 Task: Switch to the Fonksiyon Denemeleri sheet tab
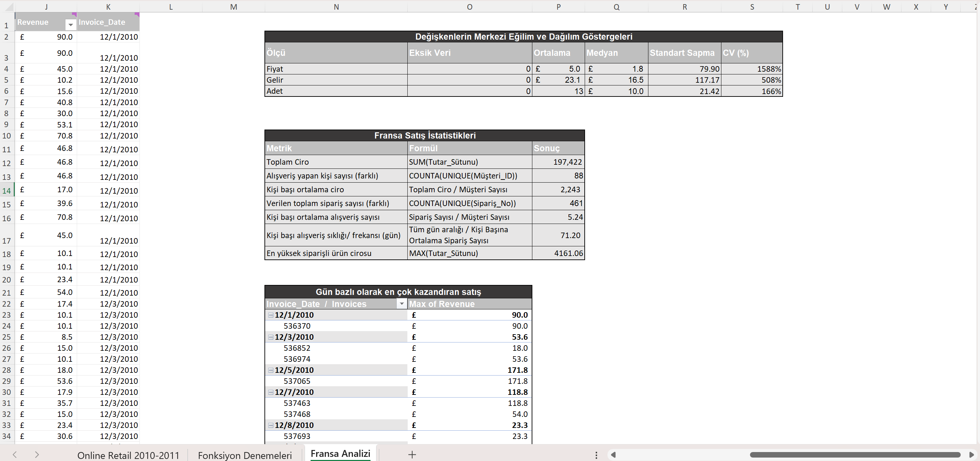point(244,455)
